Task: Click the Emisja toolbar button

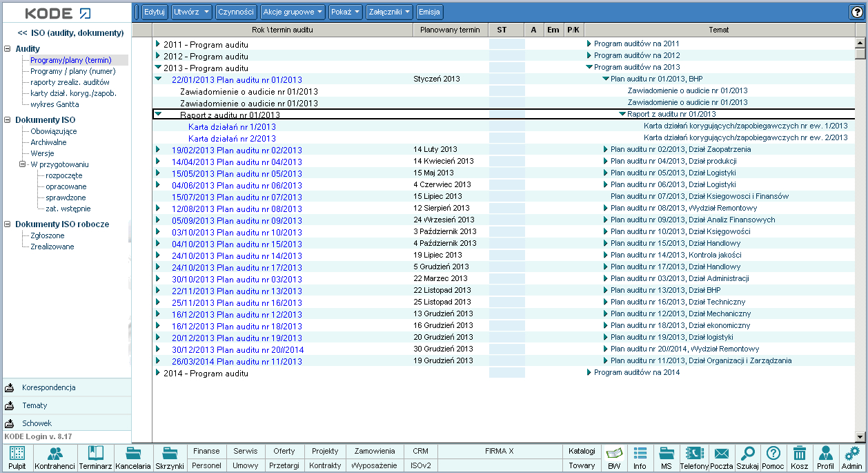Action: [x=430, y=12]
